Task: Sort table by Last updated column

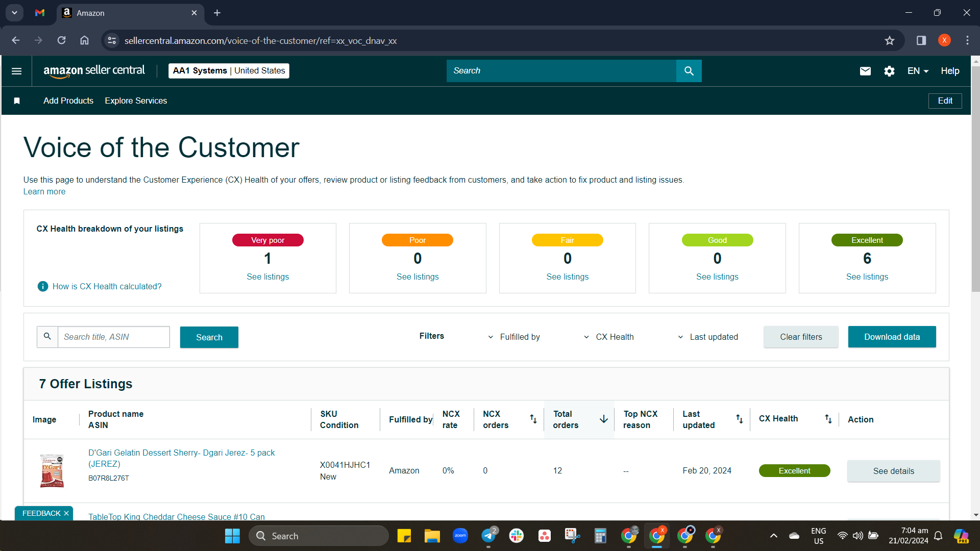Action: click(x=739, y=419)
